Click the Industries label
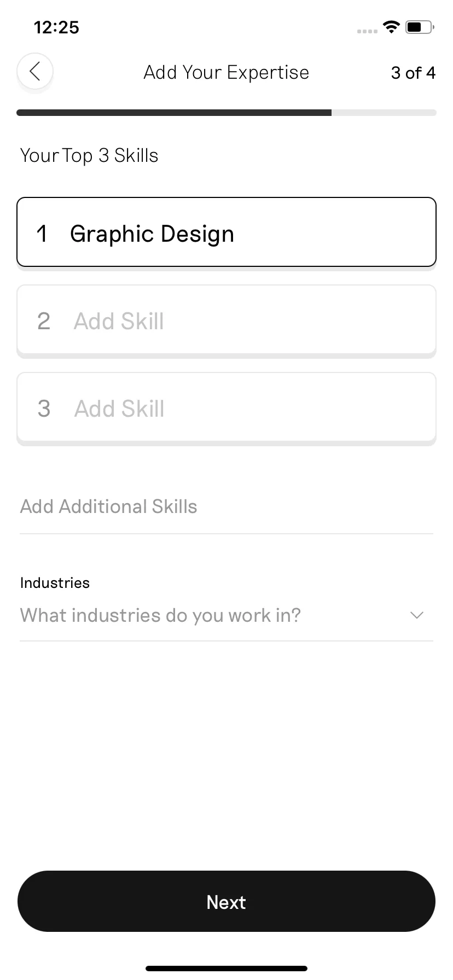The image size is (453, 980). click(x=55, y=583)
